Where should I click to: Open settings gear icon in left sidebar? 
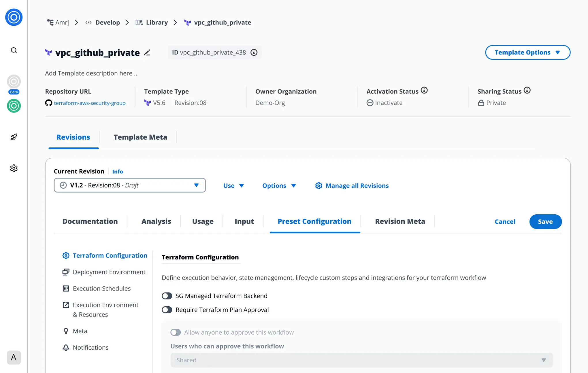click(14, 168)
